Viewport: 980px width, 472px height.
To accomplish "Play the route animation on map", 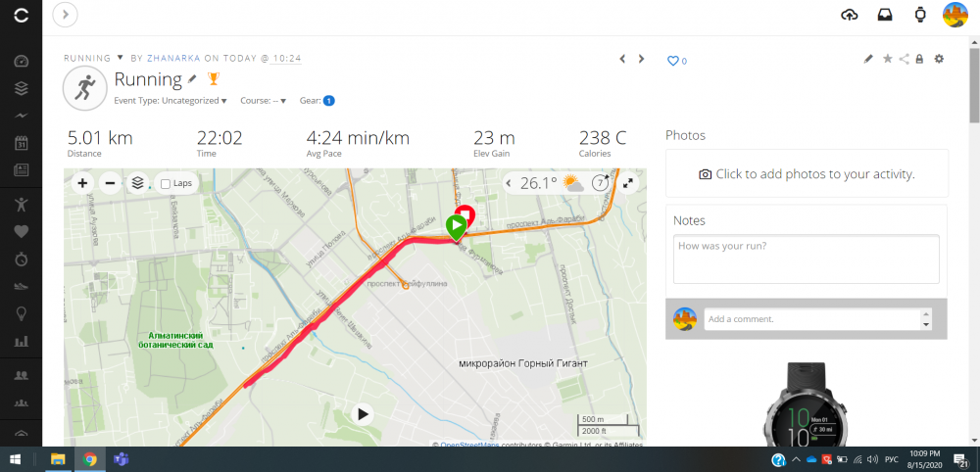I will coord(363,414).
